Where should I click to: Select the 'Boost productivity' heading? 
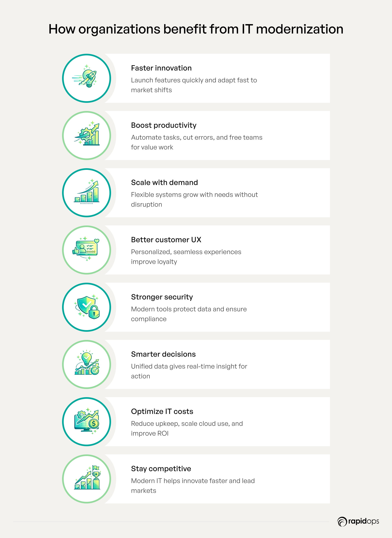point(164,126)
